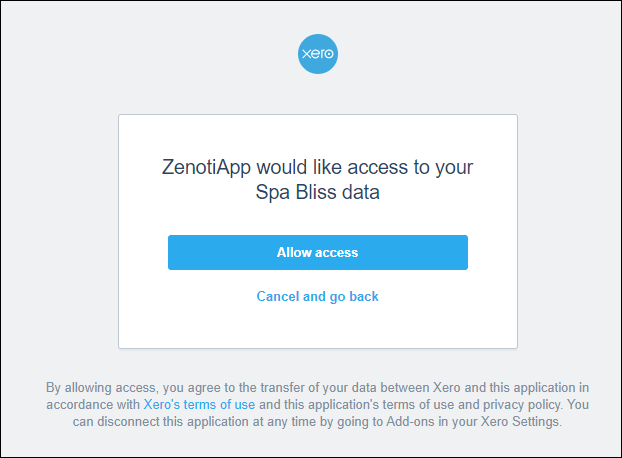Click the Spa Bliss data text line
Screen dimensions: 622x458
tap(317, 192)
